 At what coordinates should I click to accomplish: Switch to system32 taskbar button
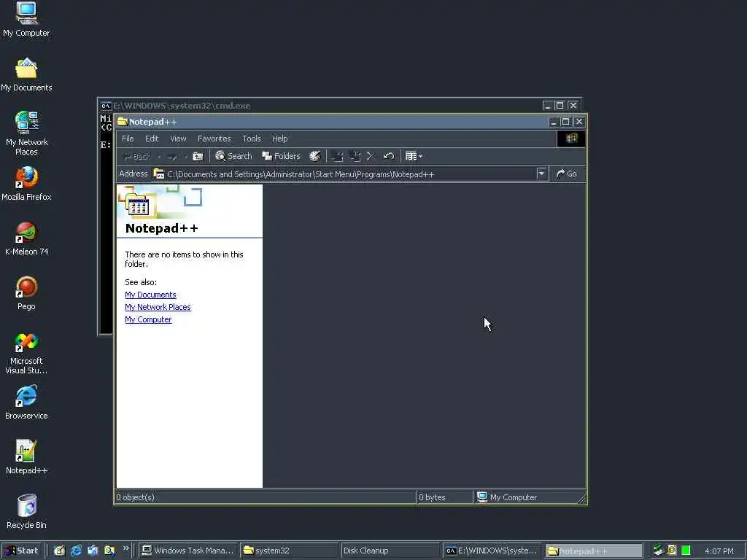pos(289,551)
